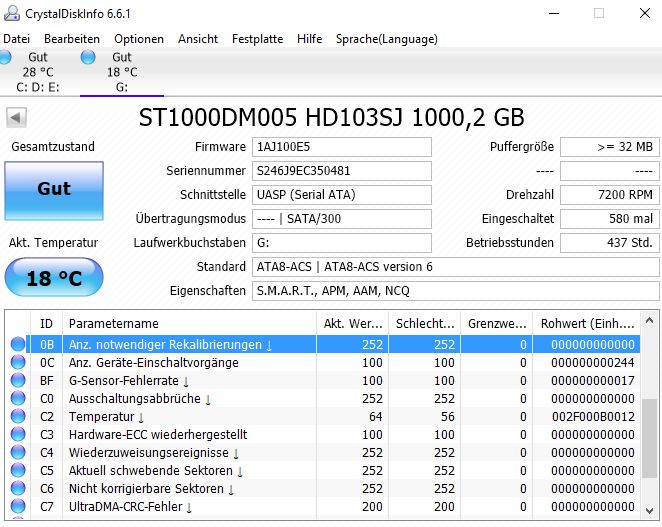Viewport: 662px width, 527px height.
Task: Click the Akt. Wer... column header
Action: click(353, 324)
